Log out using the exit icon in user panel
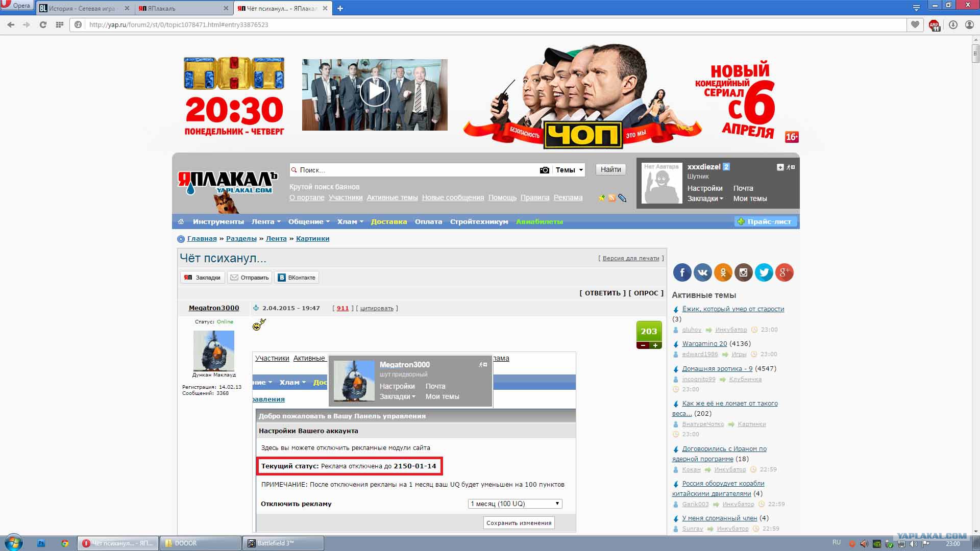The image size is (980, 551). coord(791,167)
